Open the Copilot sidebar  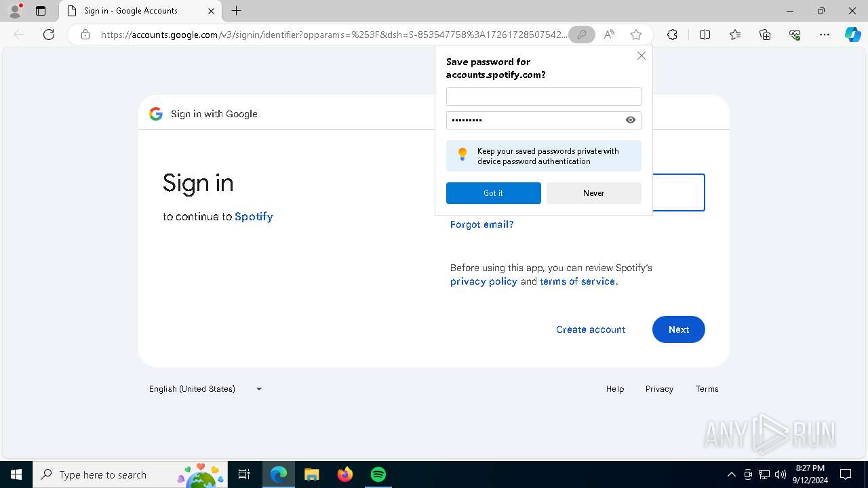852,35
